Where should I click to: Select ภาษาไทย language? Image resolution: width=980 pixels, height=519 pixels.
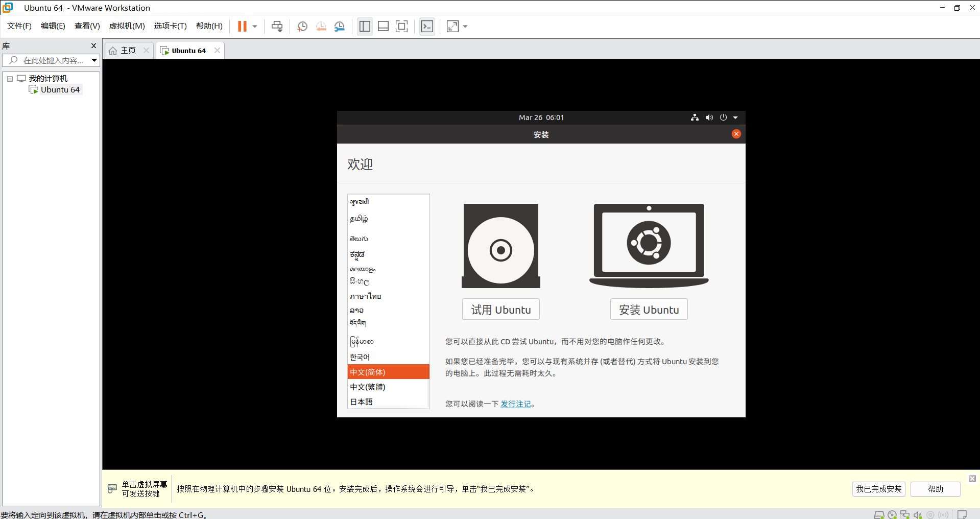pyautogui.click(x=389, y=296)
